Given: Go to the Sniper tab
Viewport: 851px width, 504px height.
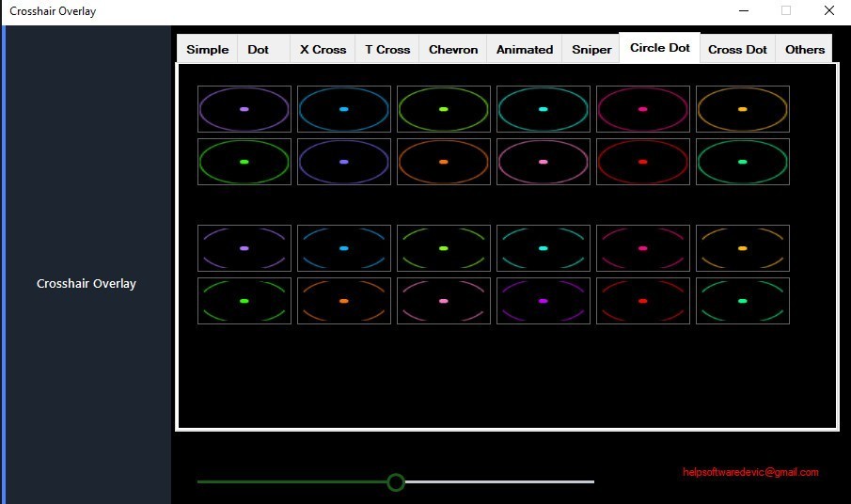Looking at the screenshot, I should (591, 50).
